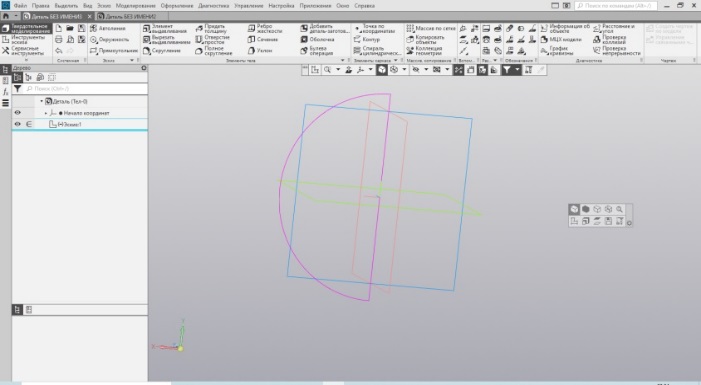The width and height of the screenshot is (701, 385).
Task: Toggle the object filter funnel in view toolbar
Action: pos(507,70)
